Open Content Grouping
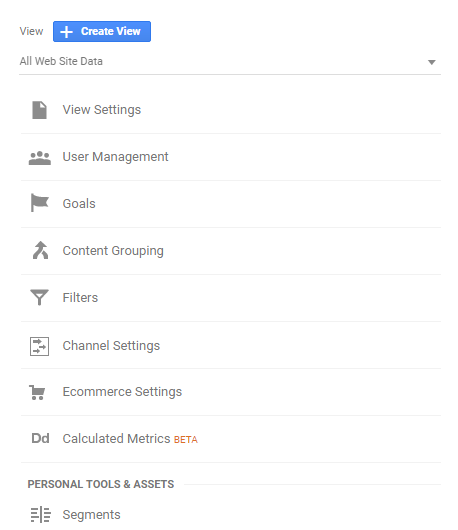This screenshot has width=458, height=530. click(113, 251)
